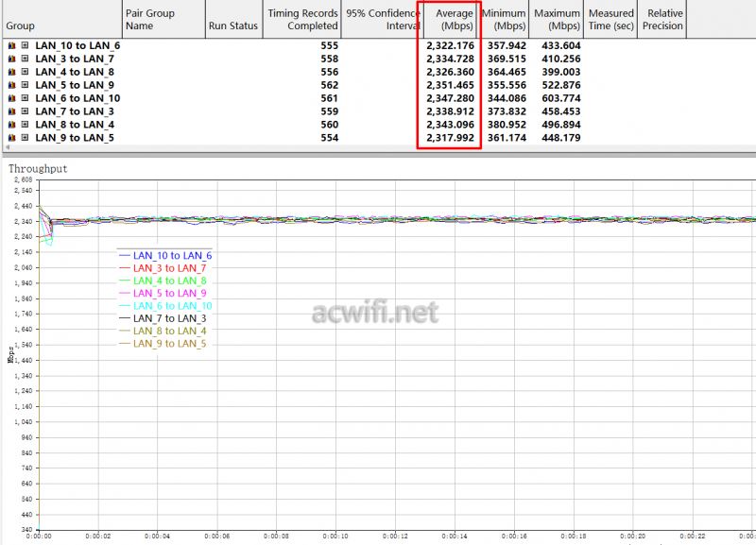756x545 pixels.
Task: Toggle the LAN_3 to LAN_7 legend entry
Action: 168,268
